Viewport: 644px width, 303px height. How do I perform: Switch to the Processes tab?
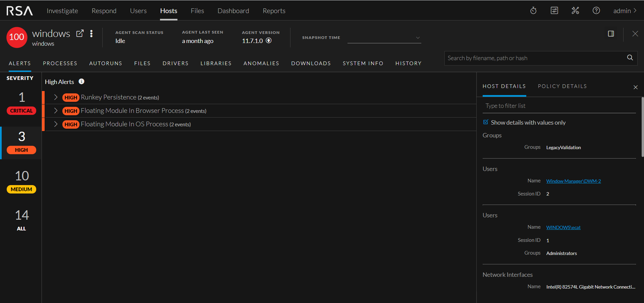(x=60, y=63)
